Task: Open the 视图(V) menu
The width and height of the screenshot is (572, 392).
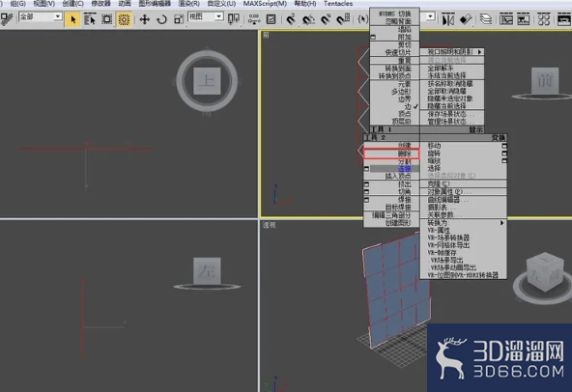Action: [x=44, y=4]
